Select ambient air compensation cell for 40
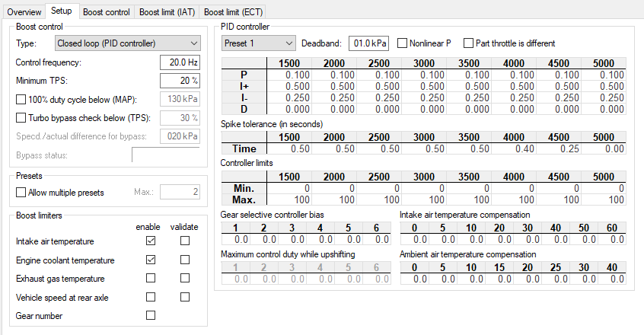 [612, 279]
